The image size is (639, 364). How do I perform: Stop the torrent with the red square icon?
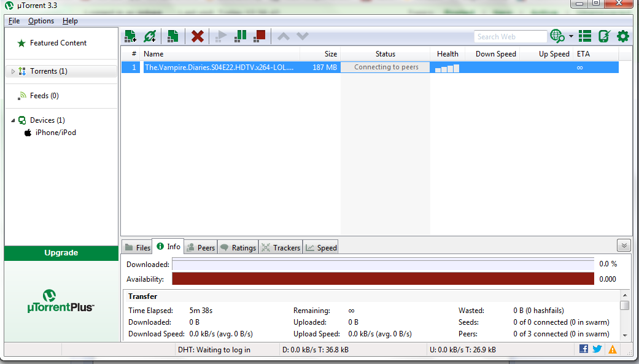[x=259, y=36]
